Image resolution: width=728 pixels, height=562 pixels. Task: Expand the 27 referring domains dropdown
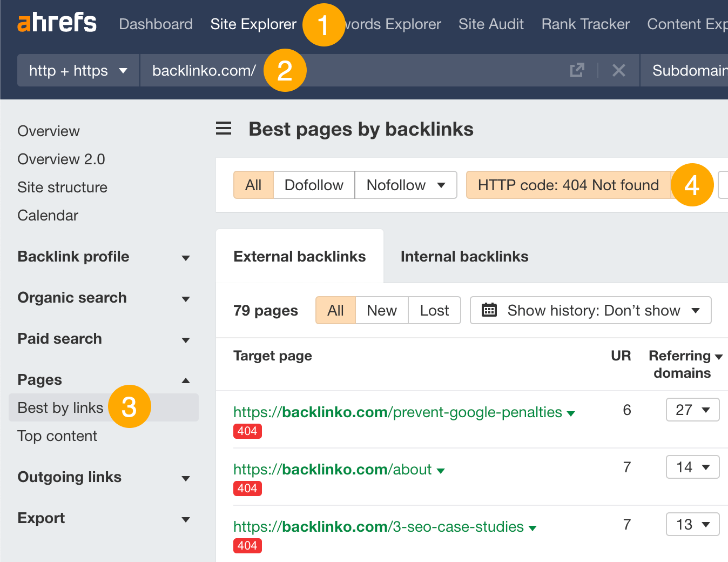692,410
